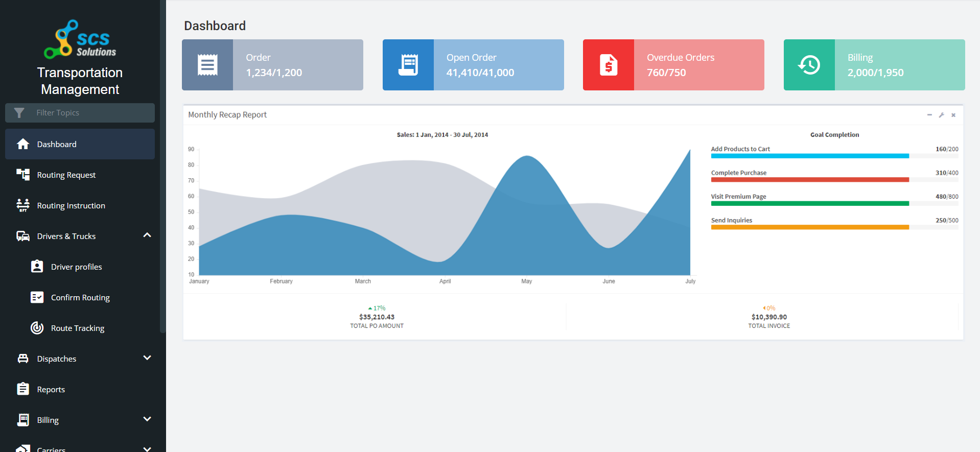This screenshot has height=452, width=980.
Task: Click the March label on chart axis
Action: (363, 281)
